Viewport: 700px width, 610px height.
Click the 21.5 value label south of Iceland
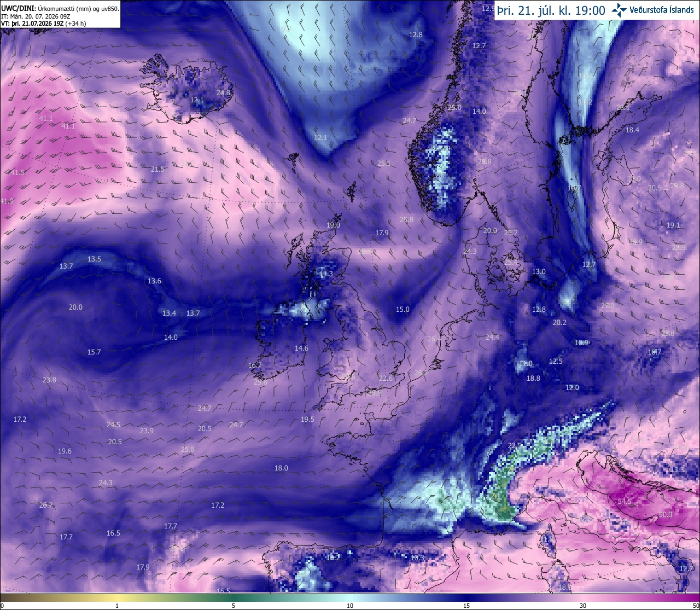pyautogui.click(x=157, y=169)
